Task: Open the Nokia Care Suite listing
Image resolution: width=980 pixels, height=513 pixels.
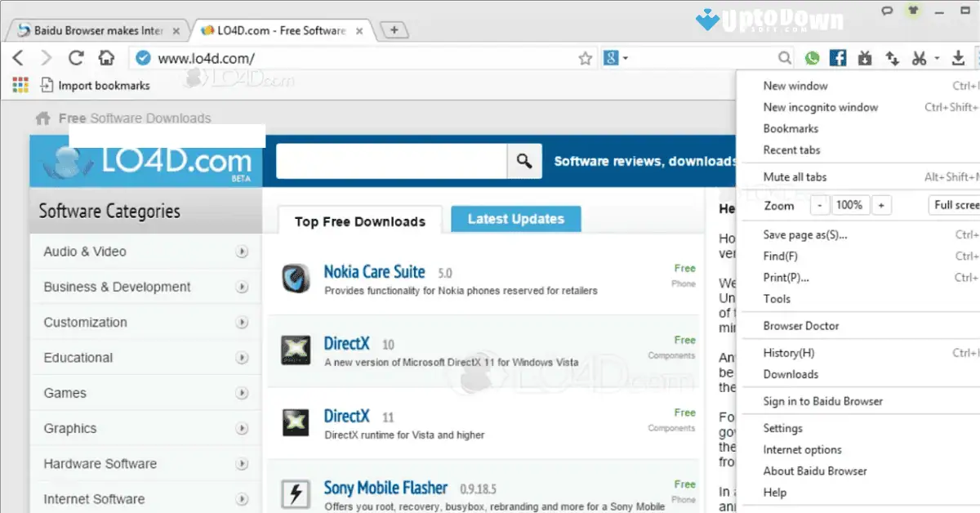Action: pyautogui.click(x=375, y=271)
